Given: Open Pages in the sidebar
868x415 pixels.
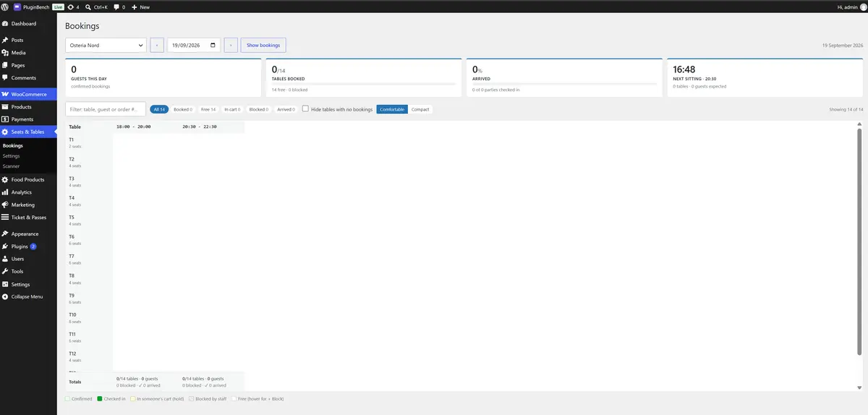Looking at the screenshot, I should 28,65.
